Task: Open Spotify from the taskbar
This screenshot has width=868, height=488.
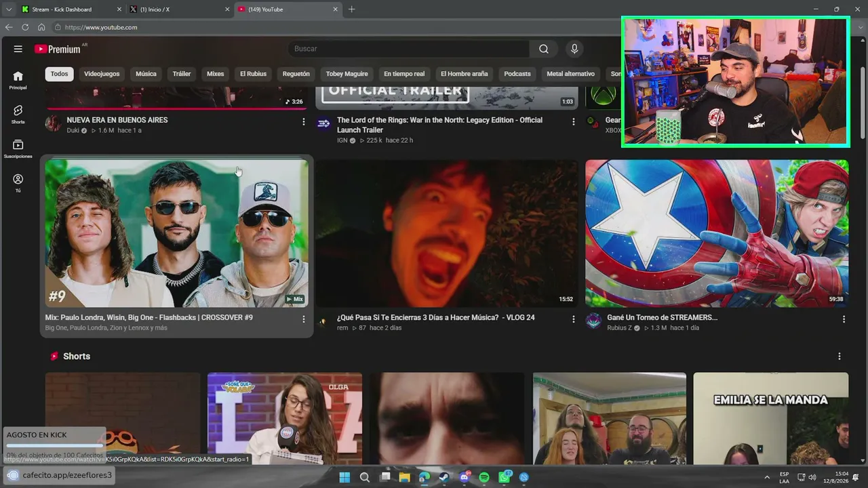Action: coord(484,477)
